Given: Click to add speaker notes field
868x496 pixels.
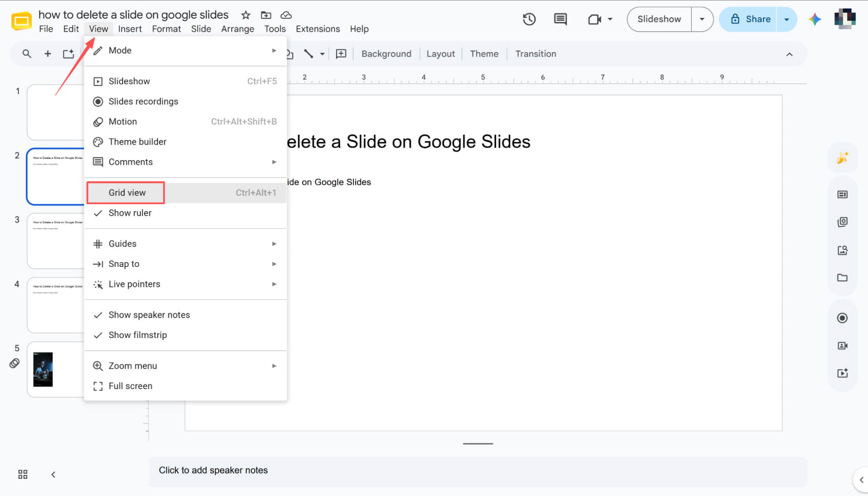Looking at the screenshot, I should point(478,471).
